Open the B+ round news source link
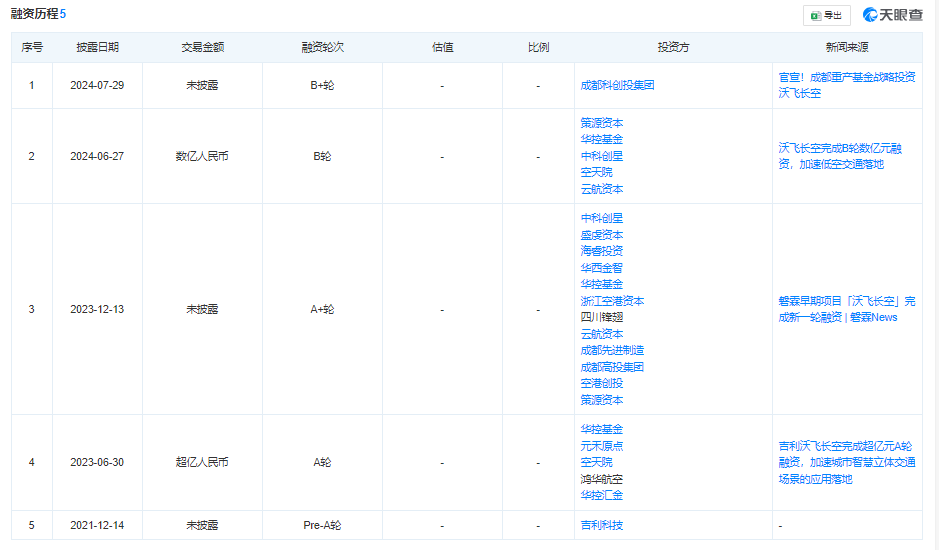Image resolution: width=939 pixels, height=550 pixels. (846, 85)
